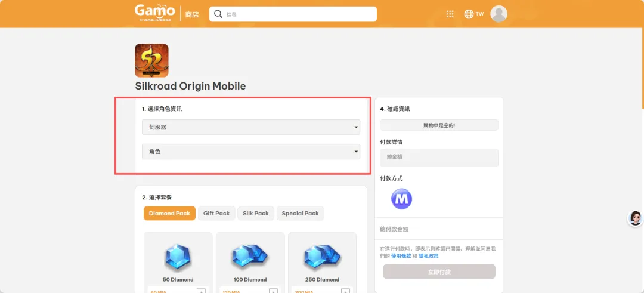Click the Silkroad Origin Mobile game icon
This screenshot has width=644, height=293.
[151, 60]
